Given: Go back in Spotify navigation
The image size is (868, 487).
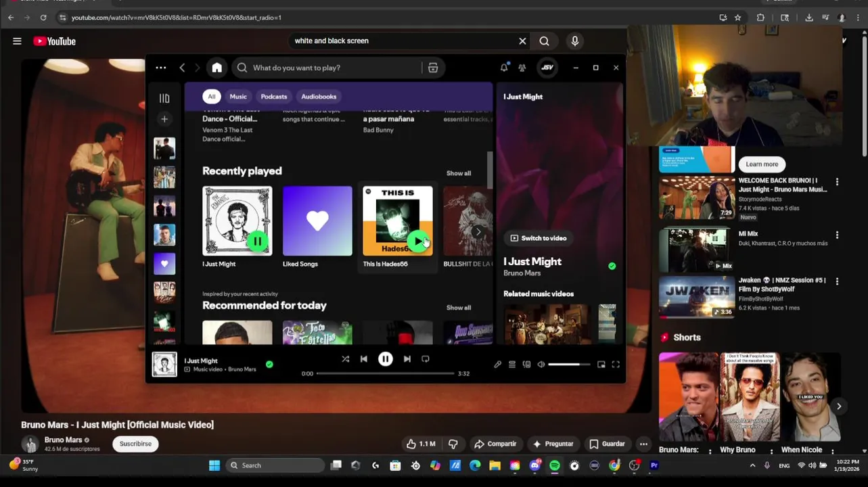Looking at the screenshot, I should pyautogui.click(x=182, y=68).
